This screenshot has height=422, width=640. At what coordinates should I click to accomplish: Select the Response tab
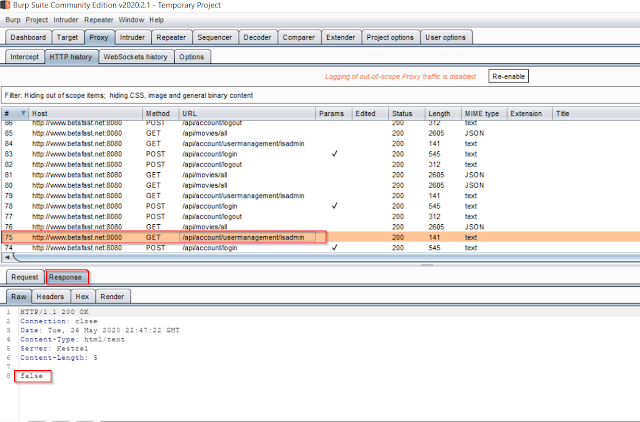click(66, 277)
